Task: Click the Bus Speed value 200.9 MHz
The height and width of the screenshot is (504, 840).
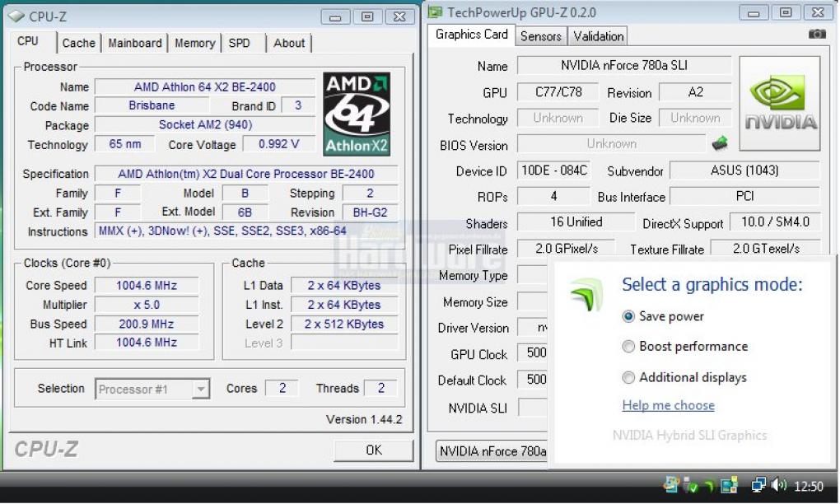Action: pos(147,324)
